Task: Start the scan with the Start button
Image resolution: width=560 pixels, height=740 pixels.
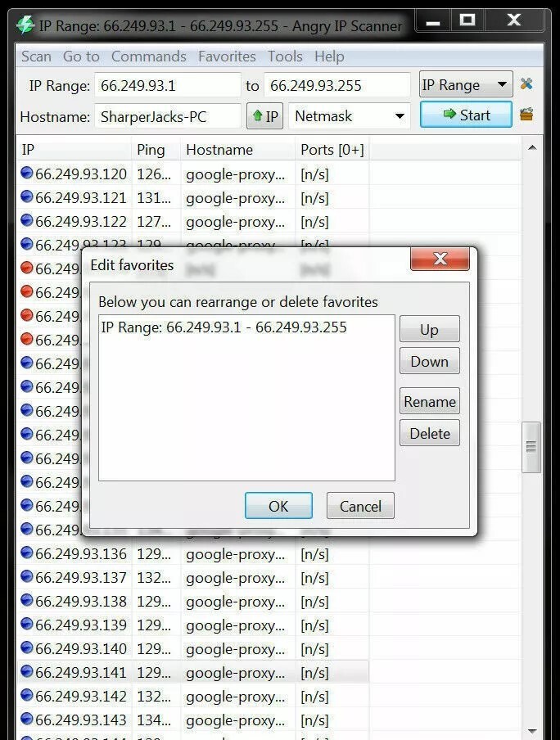Action: (466, 115)
